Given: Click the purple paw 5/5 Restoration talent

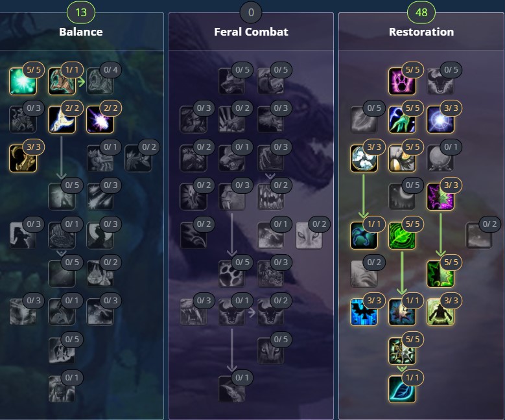Looking at the screenshot, I should click(402, 81).
